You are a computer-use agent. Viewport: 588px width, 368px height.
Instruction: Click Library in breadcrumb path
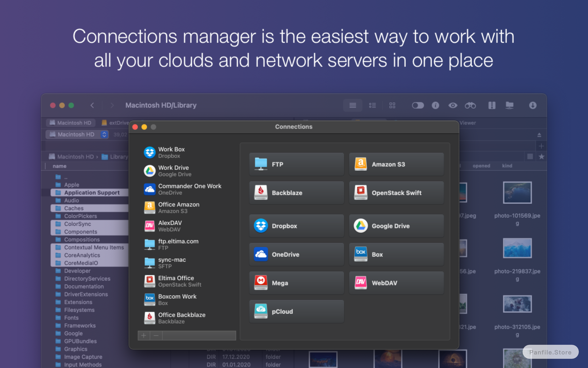point(115,157)
